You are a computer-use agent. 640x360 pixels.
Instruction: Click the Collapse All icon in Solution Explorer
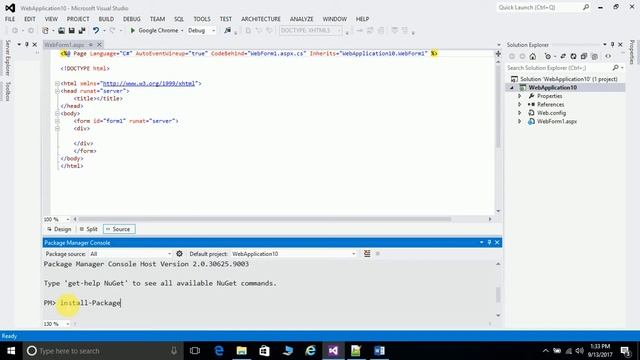point(584,56)
